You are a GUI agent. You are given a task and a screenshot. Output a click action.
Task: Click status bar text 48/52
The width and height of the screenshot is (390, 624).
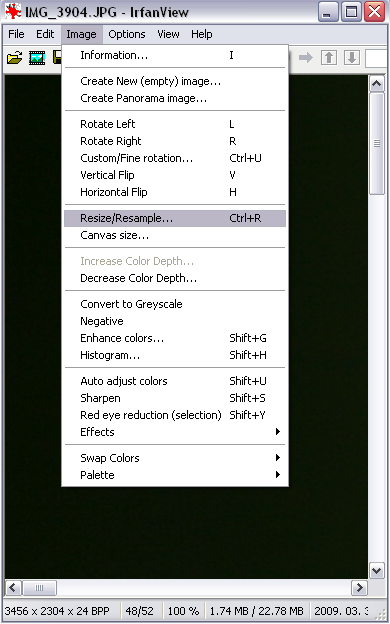click(139, 611)
